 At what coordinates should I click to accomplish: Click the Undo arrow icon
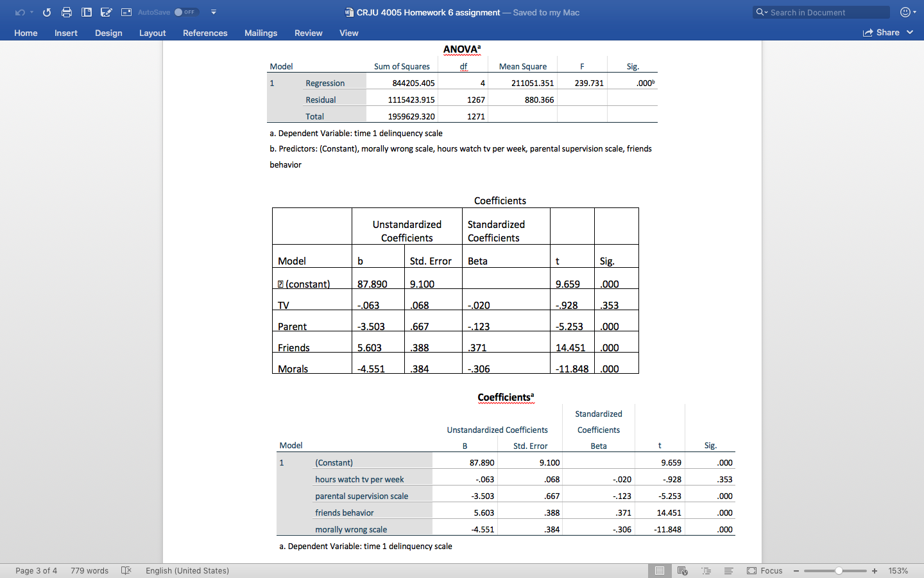click(x=20, y=12)
